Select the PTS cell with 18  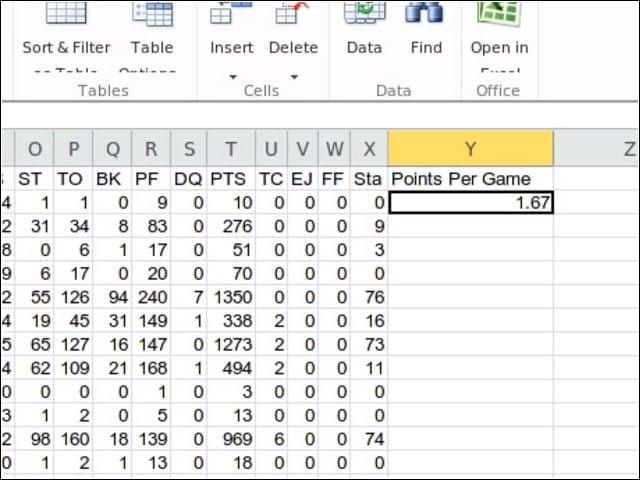tap(231, 463)
